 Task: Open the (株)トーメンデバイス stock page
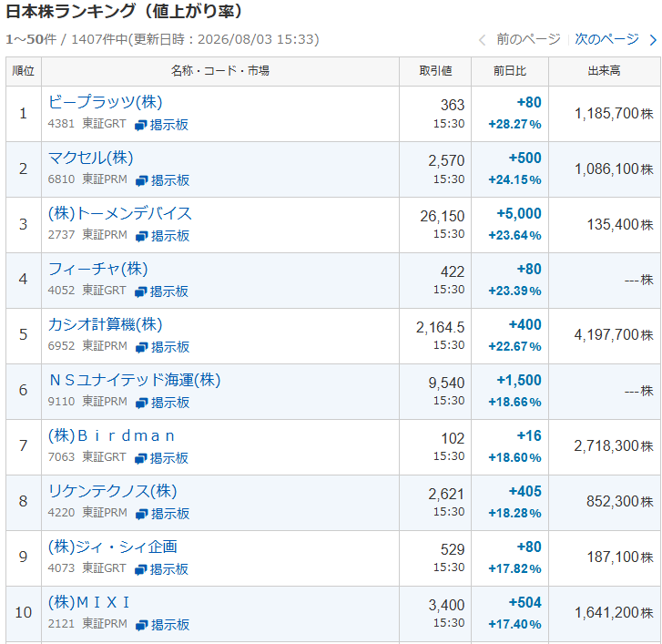(x=120, y=213)
